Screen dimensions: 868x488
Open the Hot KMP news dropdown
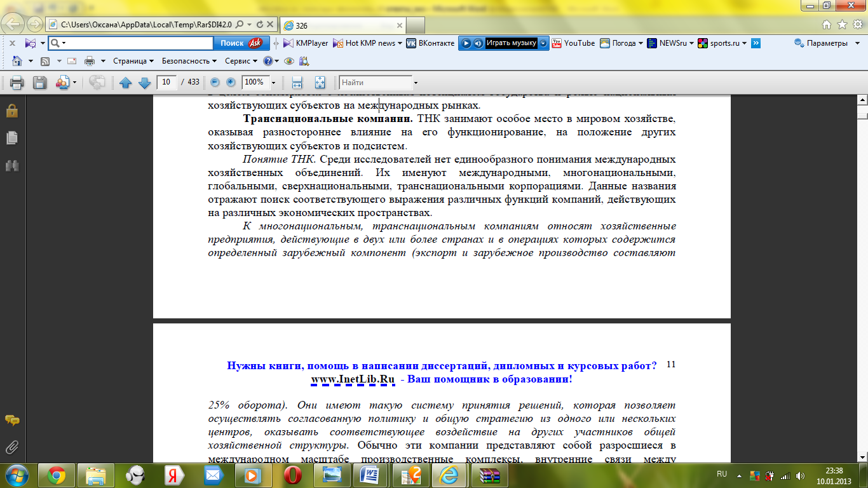pyautogui.click(x=400, y=43)
